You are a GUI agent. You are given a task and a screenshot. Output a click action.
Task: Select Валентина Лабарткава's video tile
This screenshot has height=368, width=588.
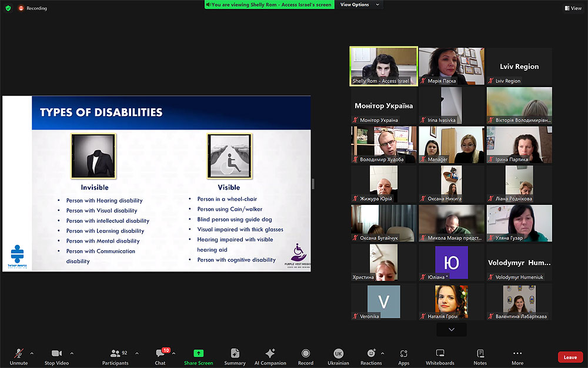pyautogui.click(x=519, y=301)
